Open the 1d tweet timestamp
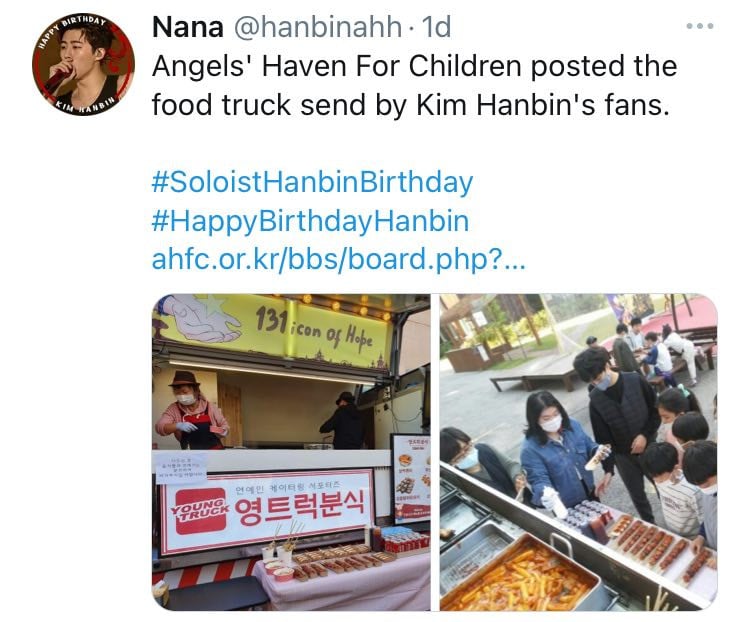The height and width of the screenshot is (622, 750). (x=436, y=27)
